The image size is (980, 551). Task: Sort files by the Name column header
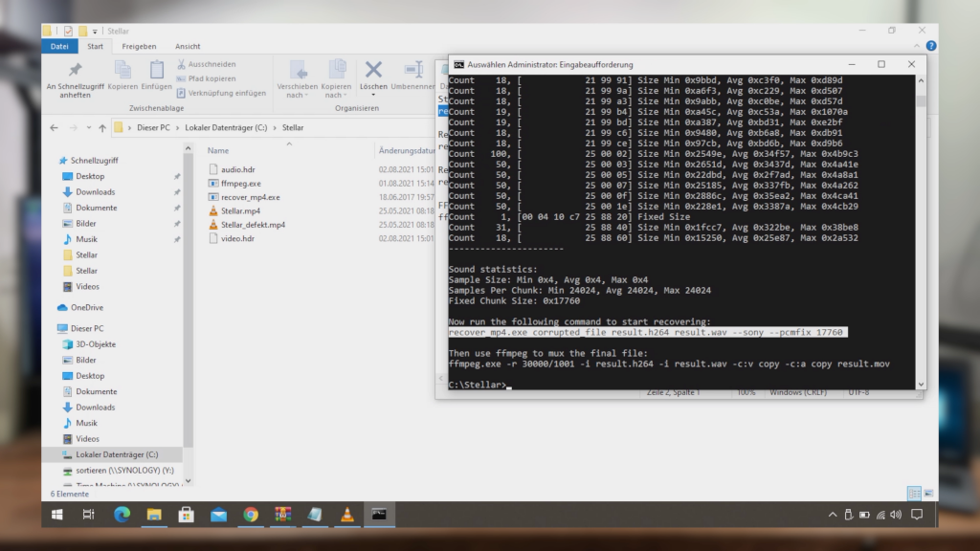click(x=218, y=150)
